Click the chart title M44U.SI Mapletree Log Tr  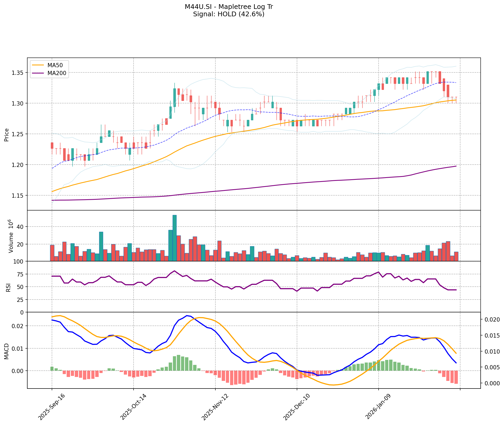pyautogui.click(x=229, y=7)
